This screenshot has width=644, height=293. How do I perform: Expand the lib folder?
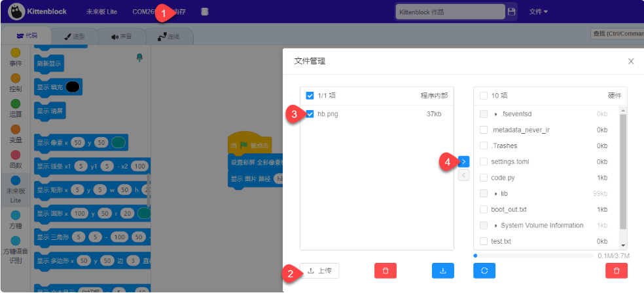[x=496, y=194]
